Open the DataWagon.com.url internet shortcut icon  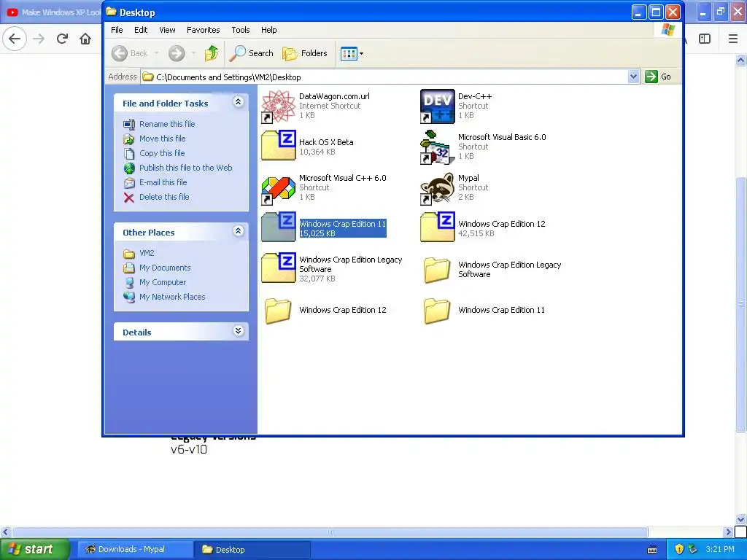(x=278, y=106)
